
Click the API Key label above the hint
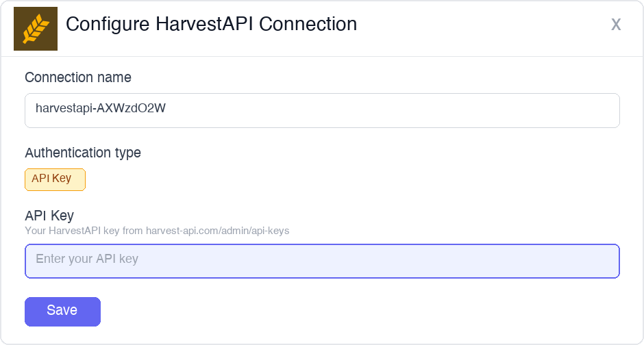click(x=49, y=216)
